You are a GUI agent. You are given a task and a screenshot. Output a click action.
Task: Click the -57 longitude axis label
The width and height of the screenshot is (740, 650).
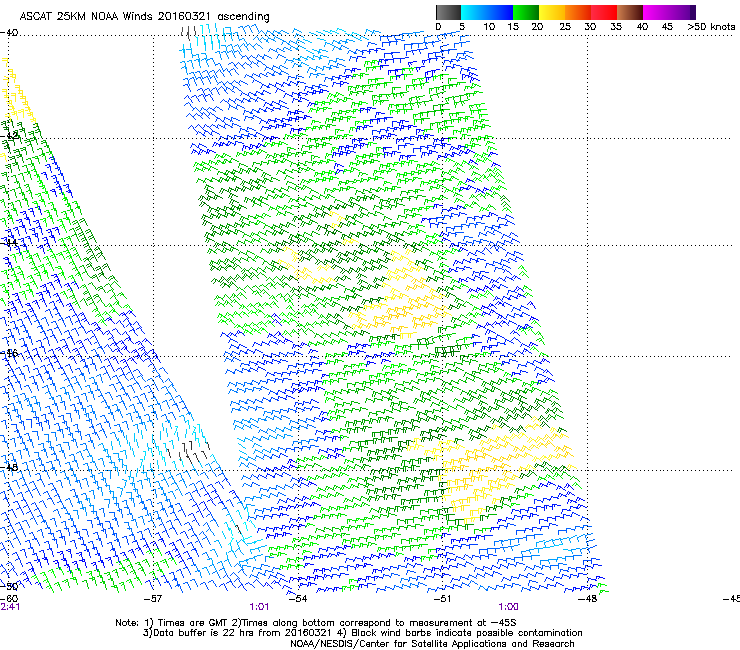(x=153, y=599)
